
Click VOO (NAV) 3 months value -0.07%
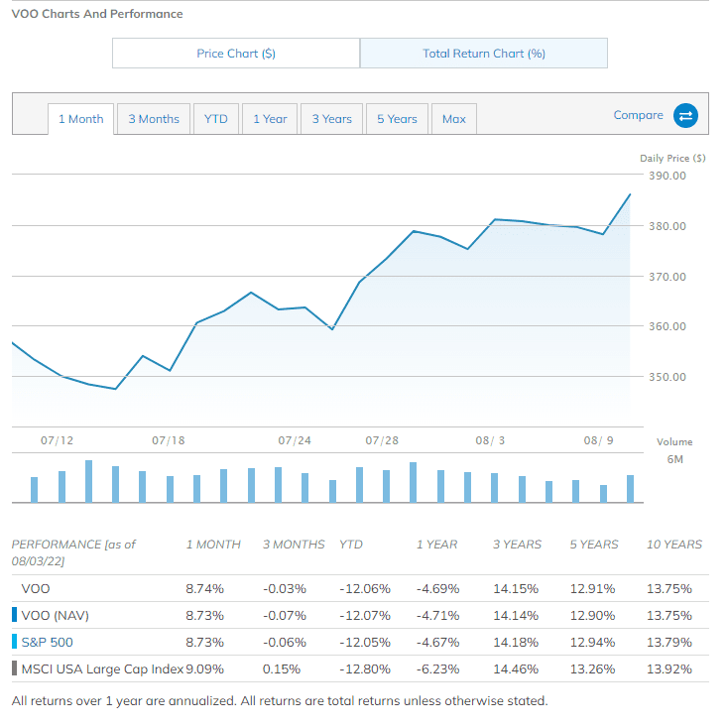285,616
